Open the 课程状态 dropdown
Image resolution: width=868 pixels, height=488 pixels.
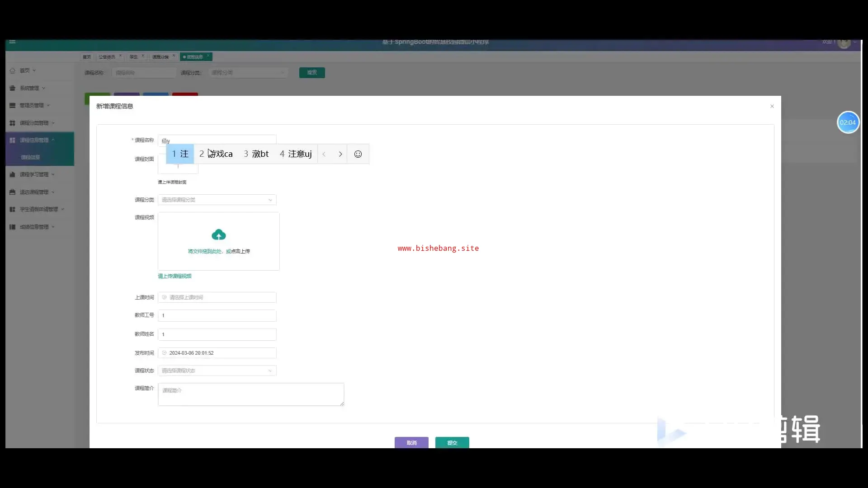217,371
